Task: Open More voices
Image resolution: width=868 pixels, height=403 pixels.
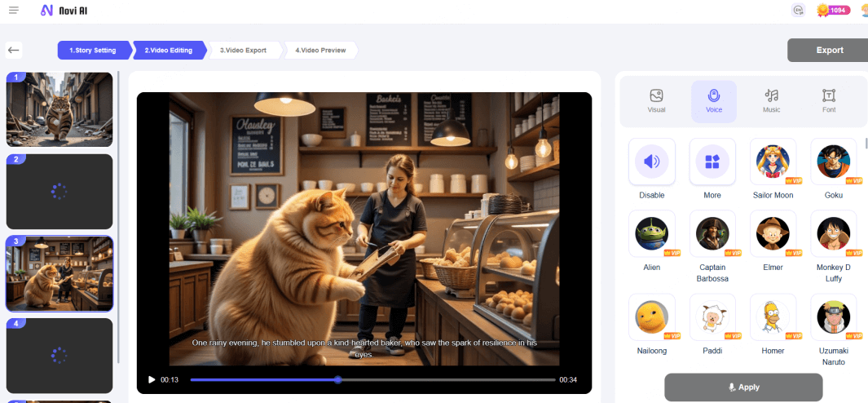Action: (x=712, y=162)
